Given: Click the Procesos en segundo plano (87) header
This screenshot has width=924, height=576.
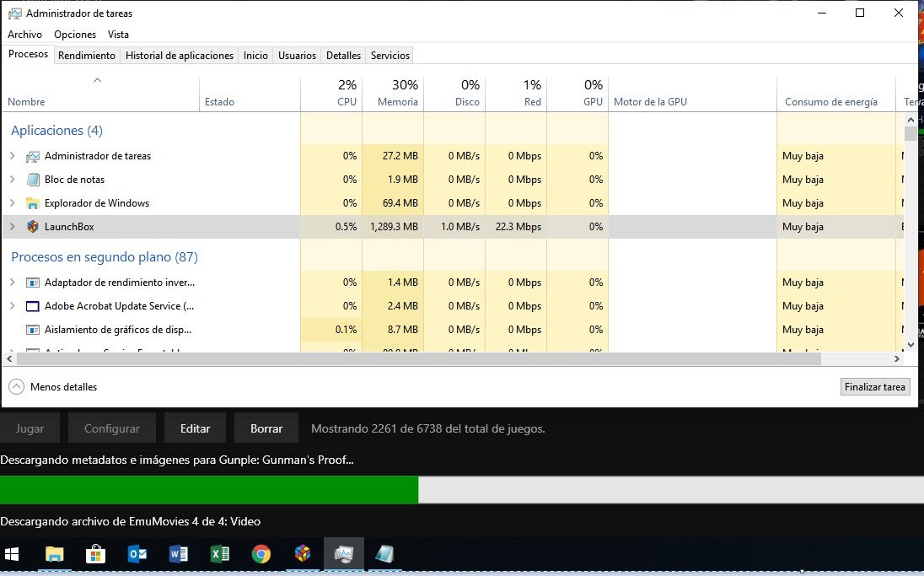Looking at the screenshot, I should coord(105,257).
